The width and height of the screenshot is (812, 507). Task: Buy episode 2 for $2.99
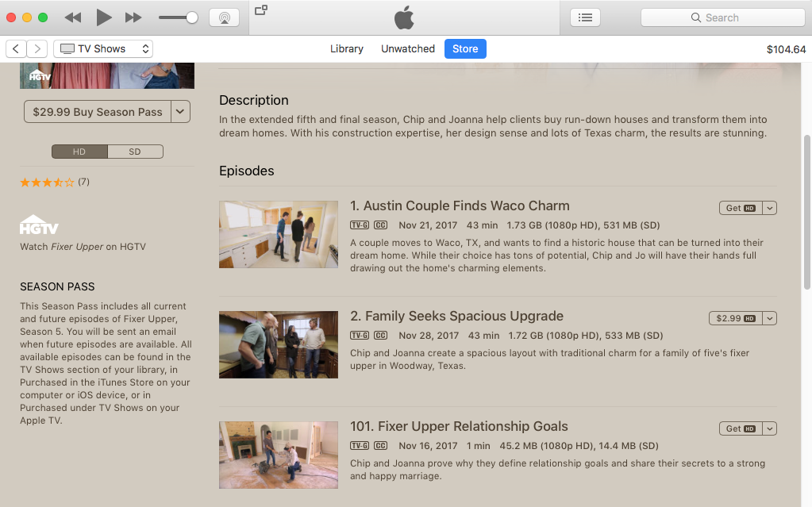pyautogui.click(x=734, y=318)
